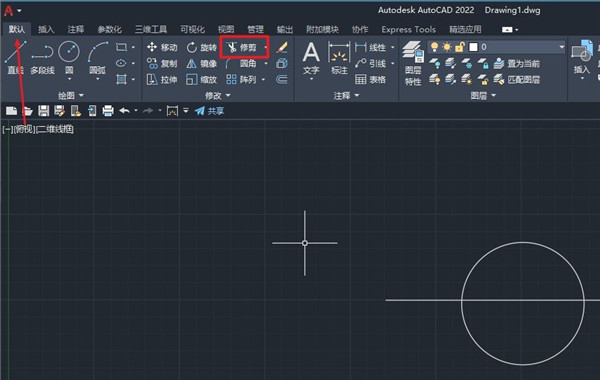Select the Polyline (多段线) tool
600x380 pixels.
coord(42,57)
